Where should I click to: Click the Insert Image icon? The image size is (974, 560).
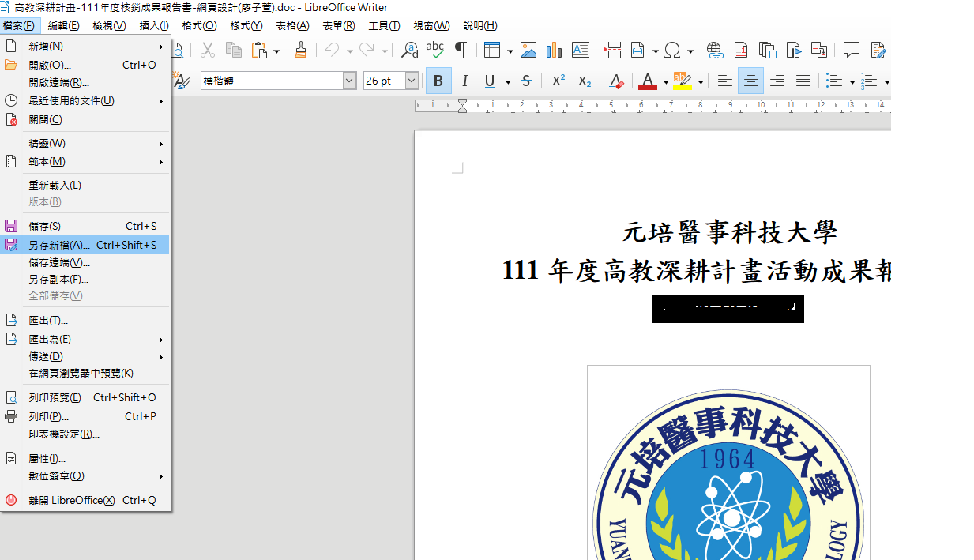pyautogui.click(x=528, y=51)
